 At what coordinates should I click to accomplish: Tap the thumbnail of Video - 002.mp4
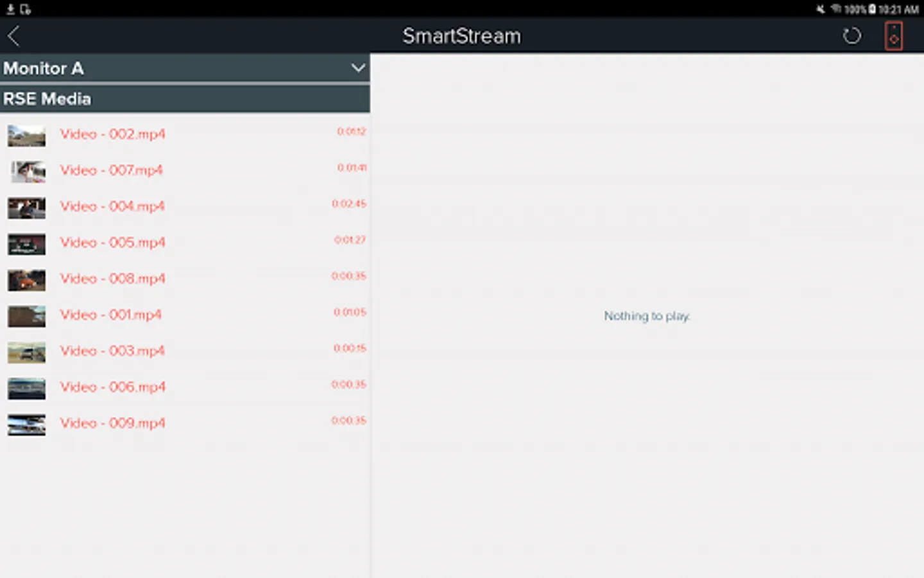27,136
